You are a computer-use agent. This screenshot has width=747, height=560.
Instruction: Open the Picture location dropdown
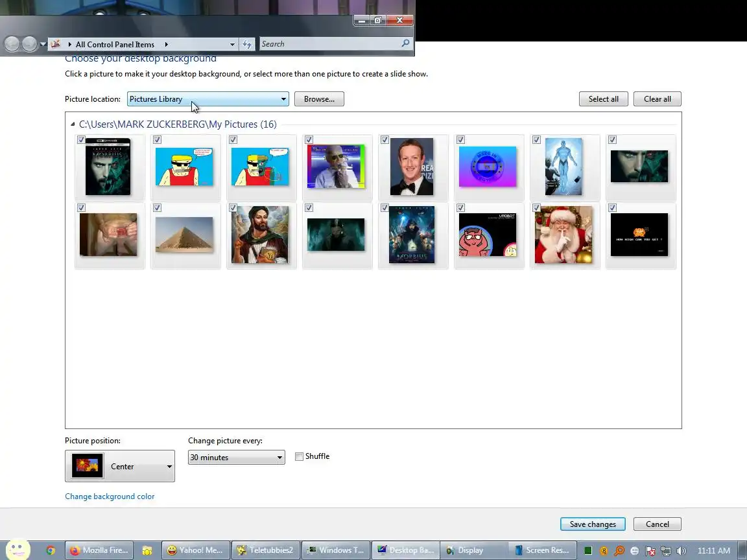point(207,99)
